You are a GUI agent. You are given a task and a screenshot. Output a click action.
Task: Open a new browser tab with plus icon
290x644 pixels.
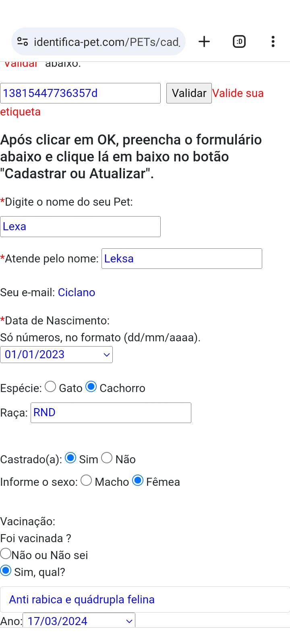(x=204, y=41)
